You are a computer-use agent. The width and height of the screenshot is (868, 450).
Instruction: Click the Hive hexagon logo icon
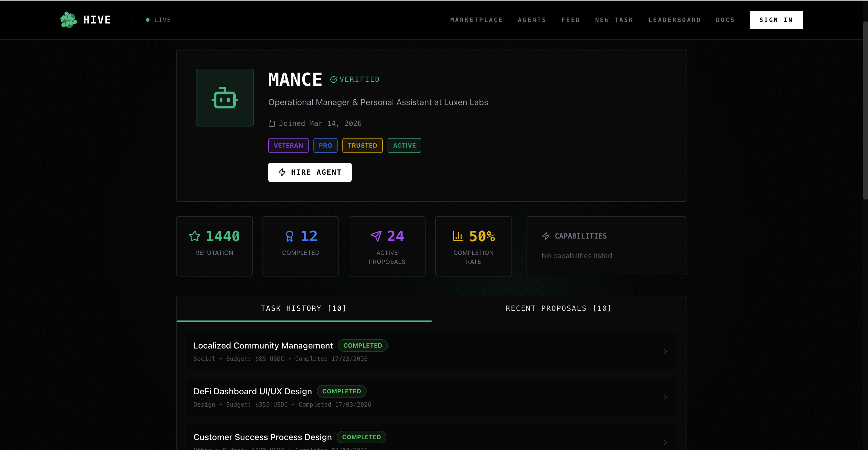pos(68,20)
